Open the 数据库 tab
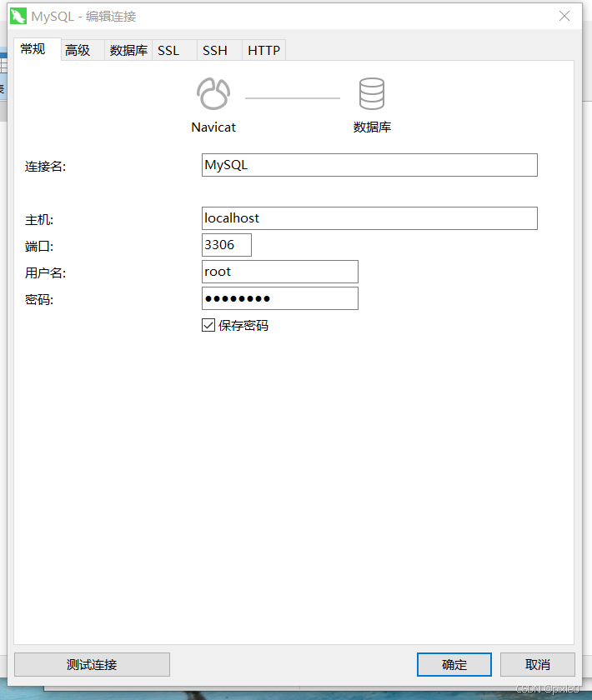Screen dimensions: 592x700 pyautogui.click(x=128, y=51)
